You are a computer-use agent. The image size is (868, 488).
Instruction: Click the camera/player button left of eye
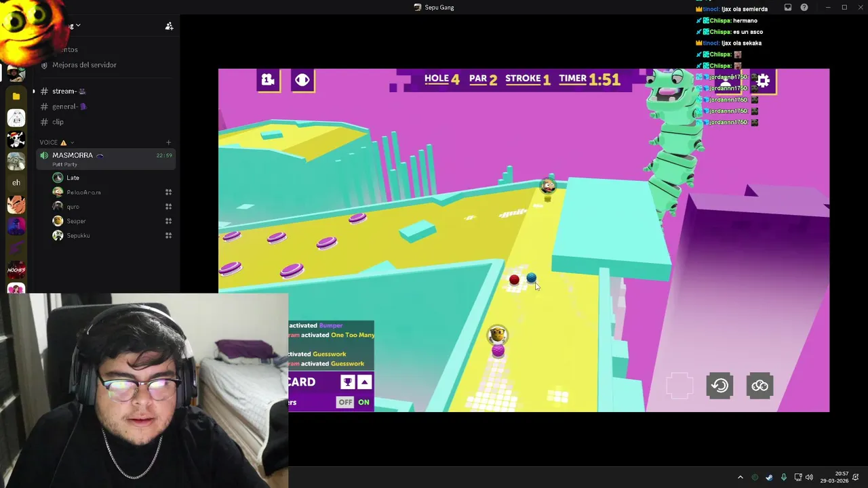click(268, 80)
